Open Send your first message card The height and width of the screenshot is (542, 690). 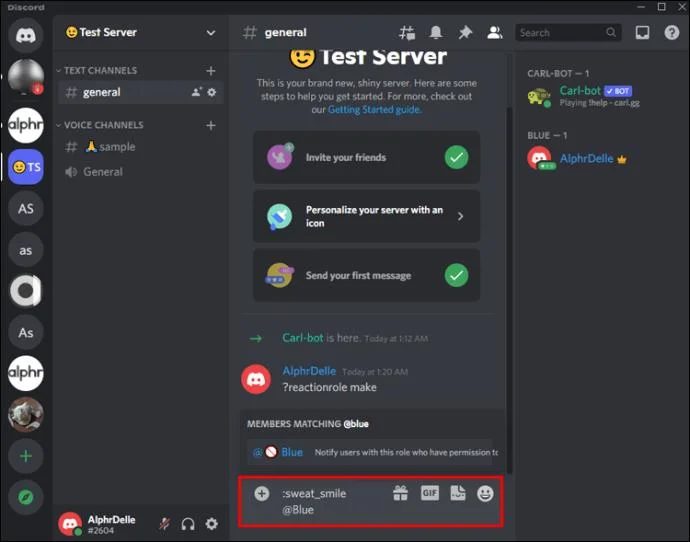[x=366, y=275]
